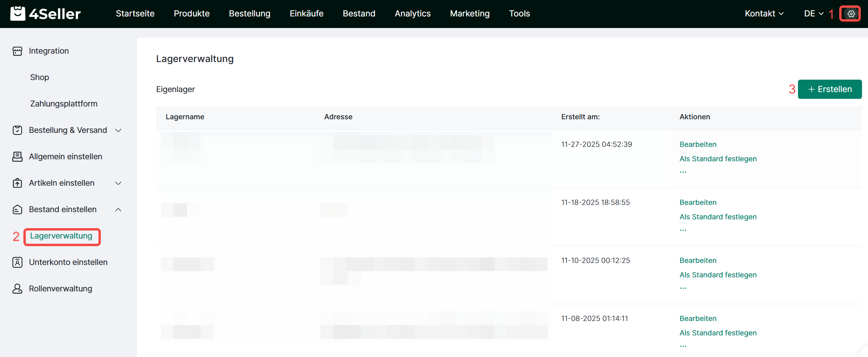Click the Rollenverwaltung person icon

click(x=17, y=289)
